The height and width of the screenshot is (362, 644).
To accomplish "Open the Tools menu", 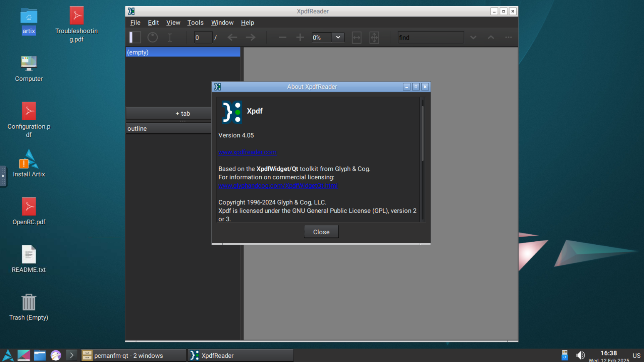I will [x=195, y=22].
